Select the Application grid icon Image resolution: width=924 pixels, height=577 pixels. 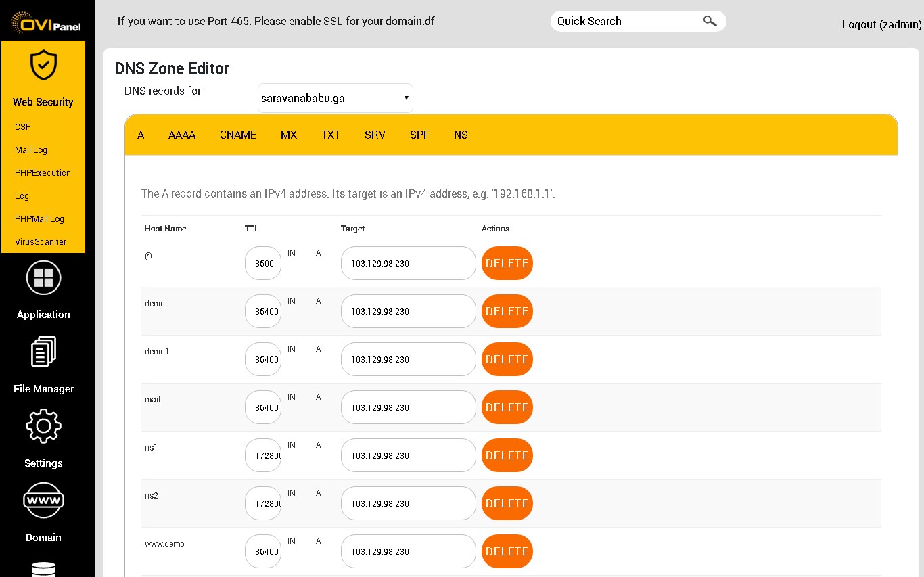(43, 277)
